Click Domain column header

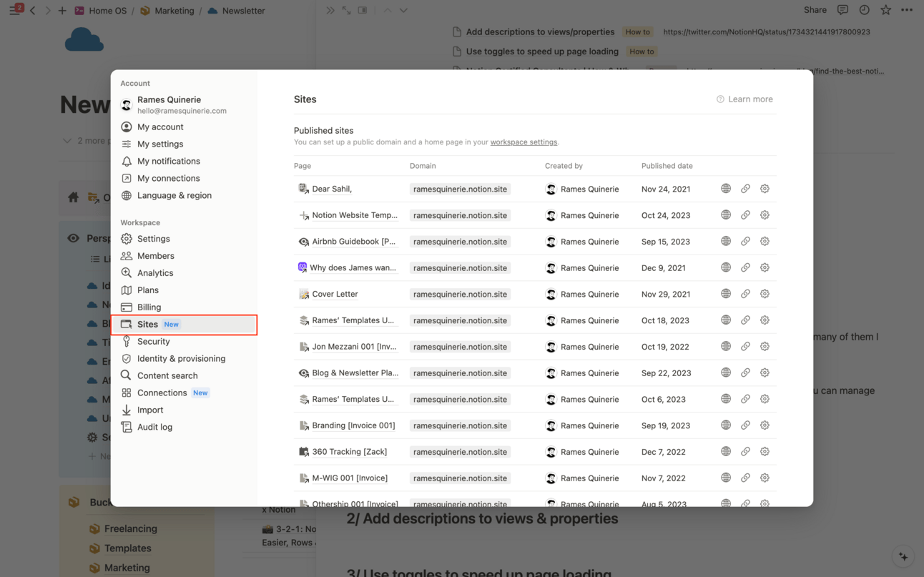click(x=423, y=166)
